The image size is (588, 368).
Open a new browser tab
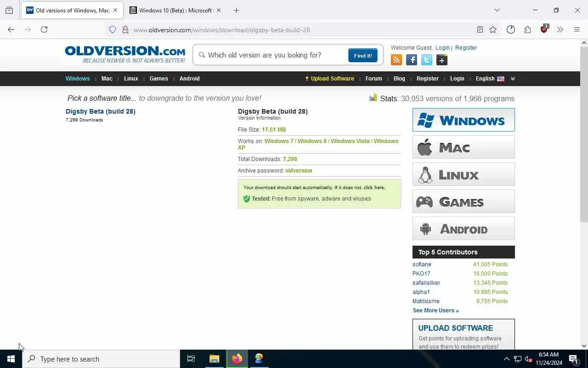(236, 10)
